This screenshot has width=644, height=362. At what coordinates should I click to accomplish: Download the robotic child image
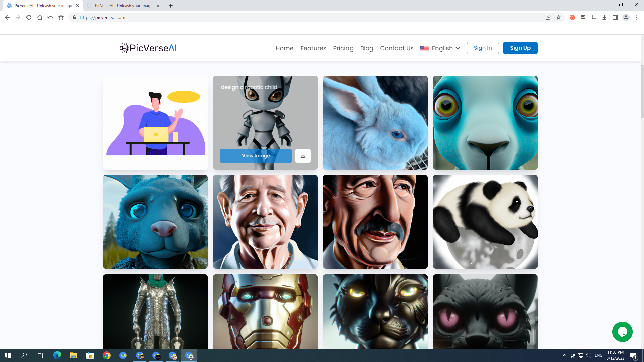[303, 156]
